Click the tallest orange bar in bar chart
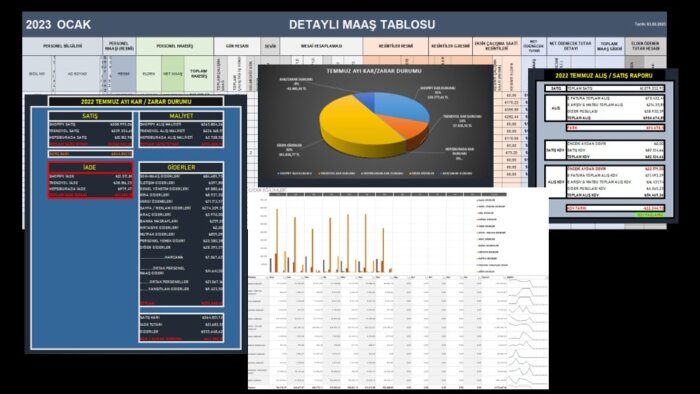Image resolution: width=700 pixels, height=394 pixels. pyautogui.click(x=277, y=241)
